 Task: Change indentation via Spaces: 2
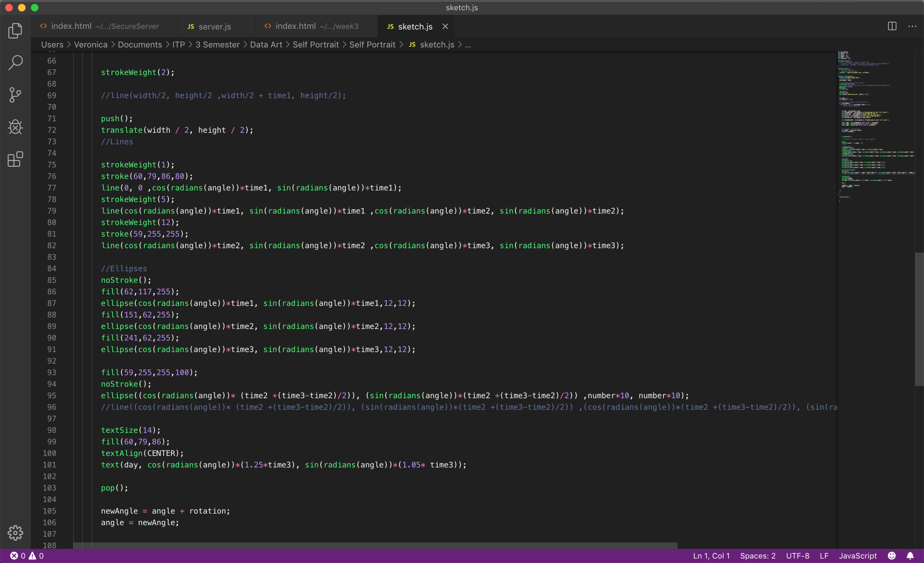(758, 556)
